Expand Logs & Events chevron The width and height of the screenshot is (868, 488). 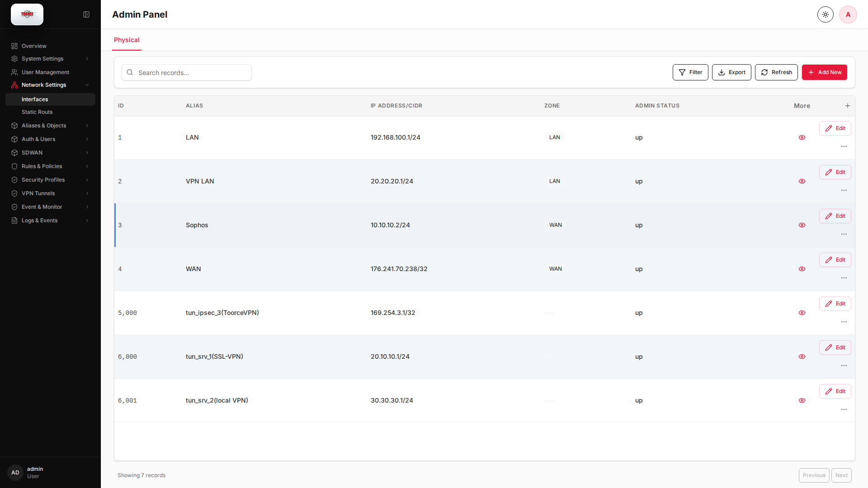pyautogui.click(x=87, y=221)
